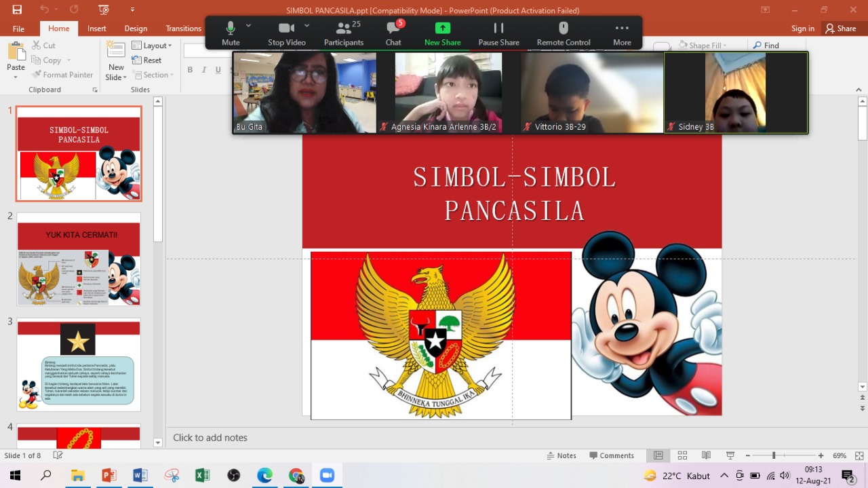This screenshot has height=488, width=868.
Task: Click the Cut button
Action: (x=43, y=45)
